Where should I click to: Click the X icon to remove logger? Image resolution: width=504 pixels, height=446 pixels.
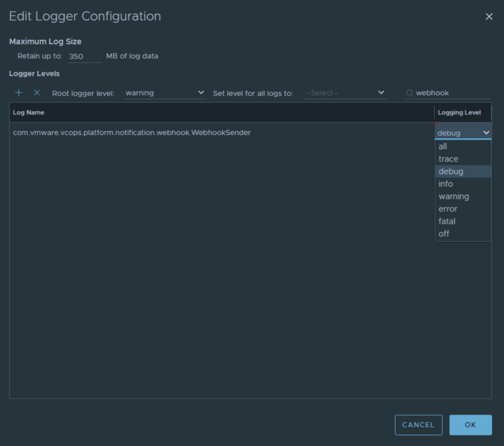click(x=36, y=93)
